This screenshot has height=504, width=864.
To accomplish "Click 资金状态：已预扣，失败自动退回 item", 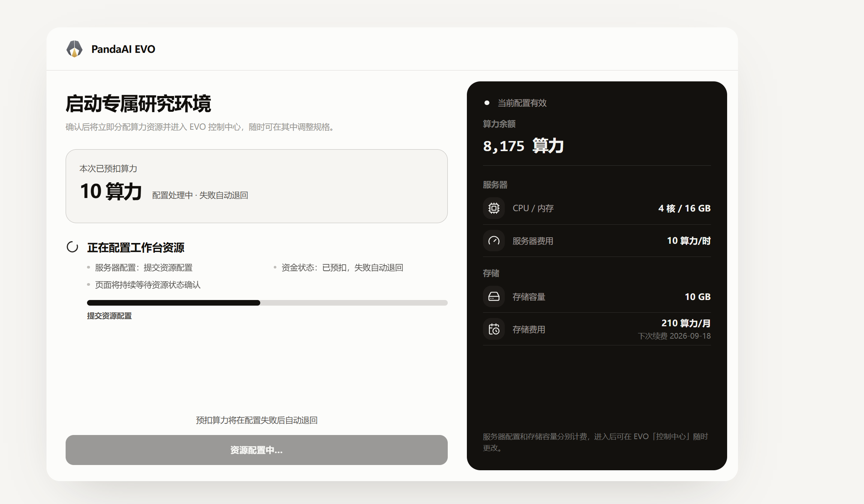I will pos(342,268).
